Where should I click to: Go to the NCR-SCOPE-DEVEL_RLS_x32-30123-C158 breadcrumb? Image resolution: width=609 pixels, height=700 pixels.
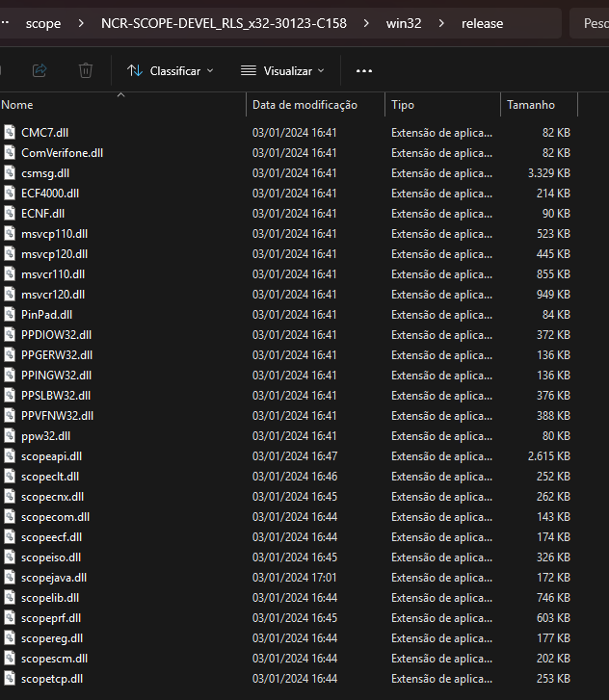pyautogui.click(x=224, y=23)
